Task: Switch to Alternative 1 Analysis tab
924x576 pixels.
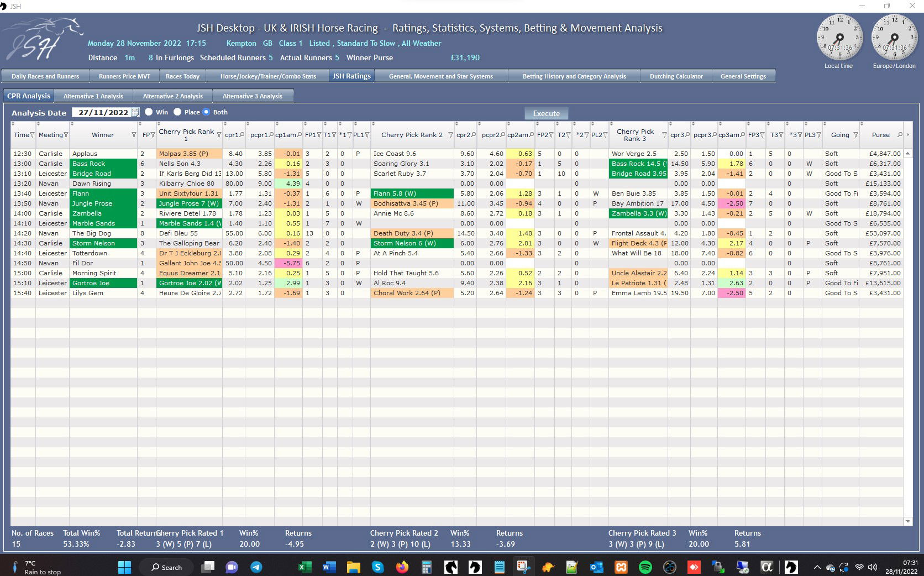Action: [x=93, y=96]
